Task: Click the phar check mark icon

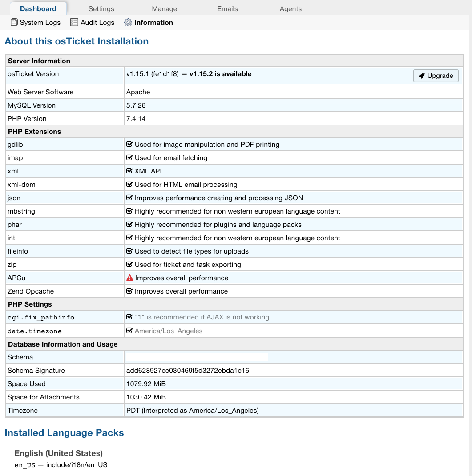Action: click(x=129, y=224)
